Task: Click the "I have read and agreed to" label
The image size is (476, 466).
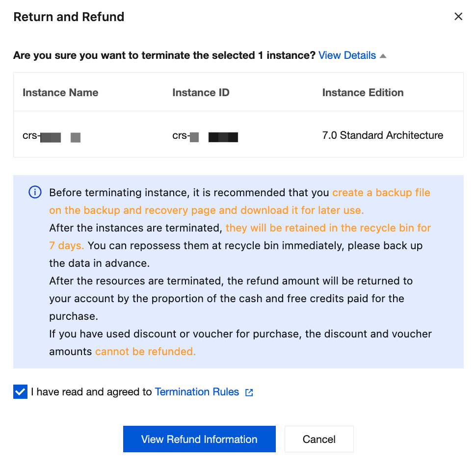Action: [91, 392]
